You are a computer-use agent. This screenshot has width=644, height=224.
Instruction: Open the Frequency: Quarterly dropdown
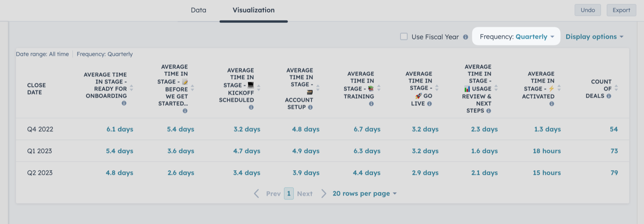click(x=517, y=37)
